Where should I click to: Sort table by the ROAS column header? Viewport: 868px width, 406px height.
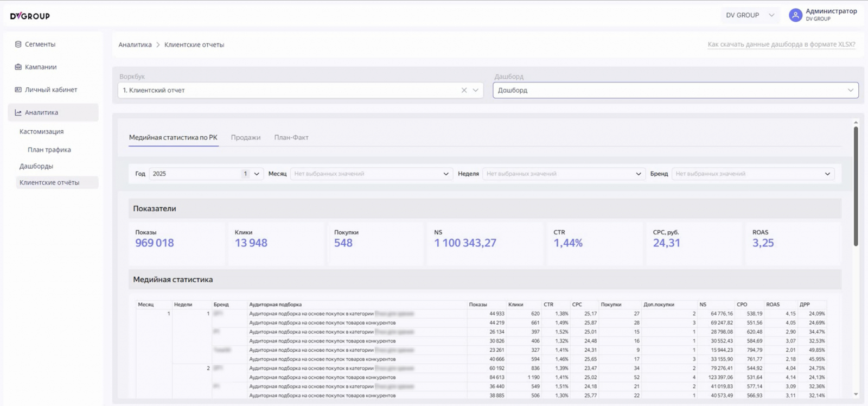coord(773,304)
